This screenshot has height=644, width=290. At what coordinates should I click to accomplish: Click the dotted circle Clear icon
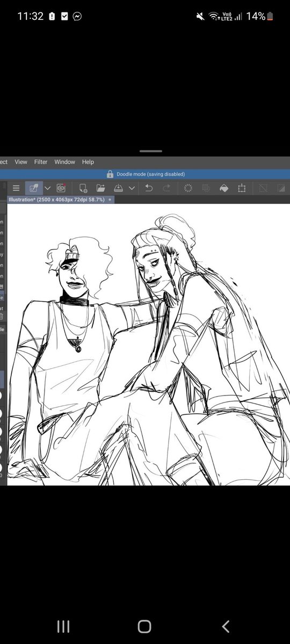pyautogui.click(x=189, y=188)
